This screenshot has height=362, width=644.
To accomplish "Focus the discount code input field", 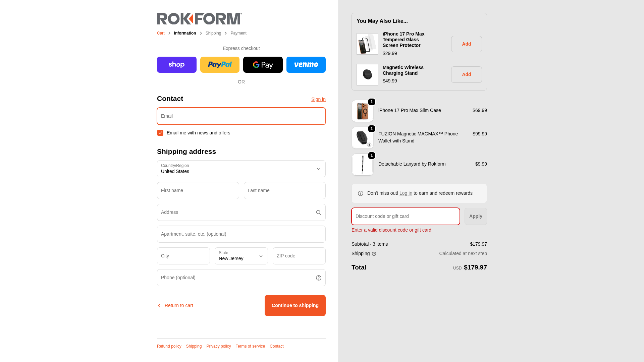I will (406, 216).
